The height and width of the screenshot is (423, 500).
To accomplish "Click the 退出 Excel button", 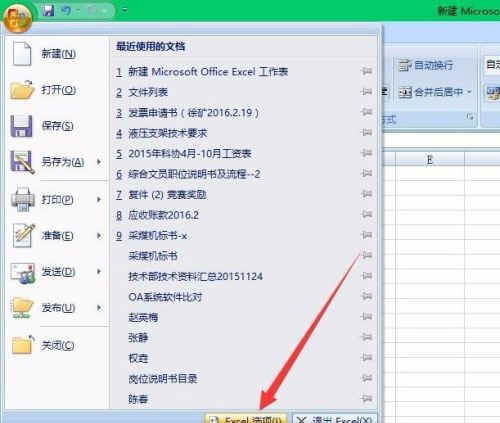I will click(334, 419).
